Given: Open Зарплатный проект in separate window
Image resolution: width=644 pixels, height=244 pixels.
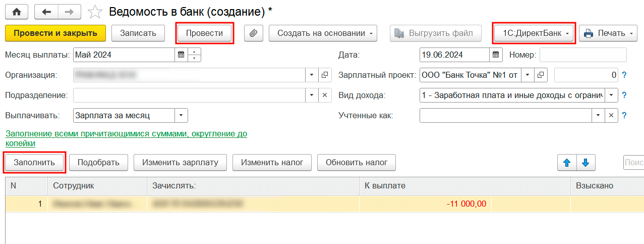Looking at the screenshot, I should (x=541, y=75).
